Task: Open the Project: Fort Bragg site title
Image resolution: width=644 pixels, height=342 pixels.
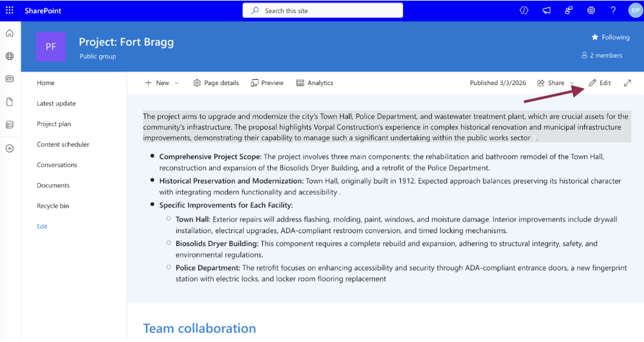Action: [x=126, y=42]
